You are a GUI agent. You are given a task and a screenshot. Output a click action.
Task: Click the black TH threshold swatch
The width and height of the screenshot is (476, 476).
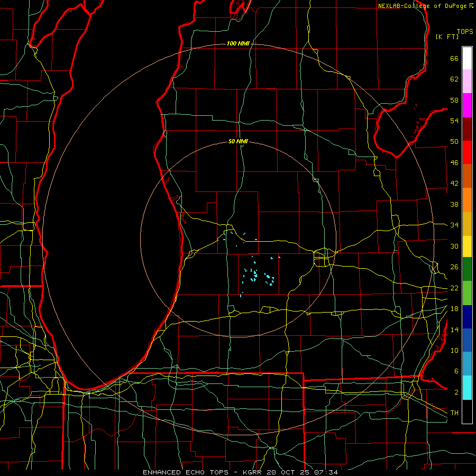click(x=467, y=411)
